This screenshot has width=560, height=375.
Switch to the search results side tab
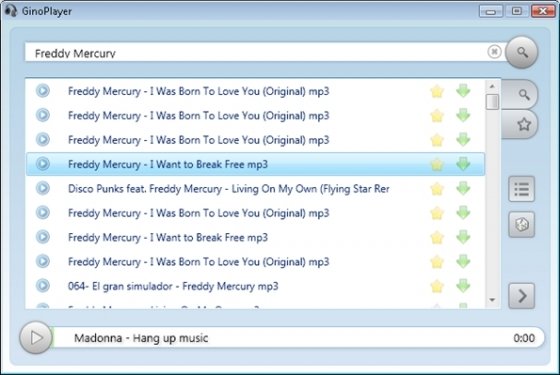pyautogui.click(x=520, y=94)
